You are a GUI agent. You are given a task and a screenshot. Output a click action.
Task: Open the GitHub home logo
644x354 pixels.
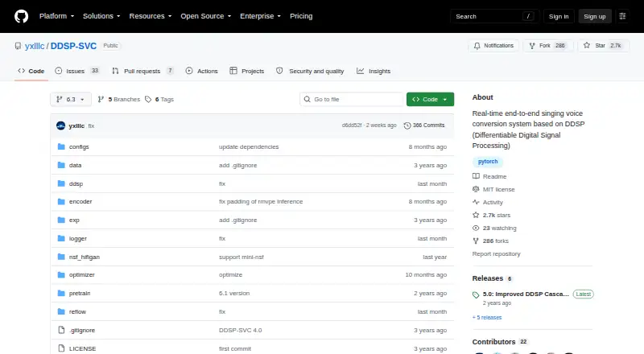pyautogui.click(x=22, y=16)
